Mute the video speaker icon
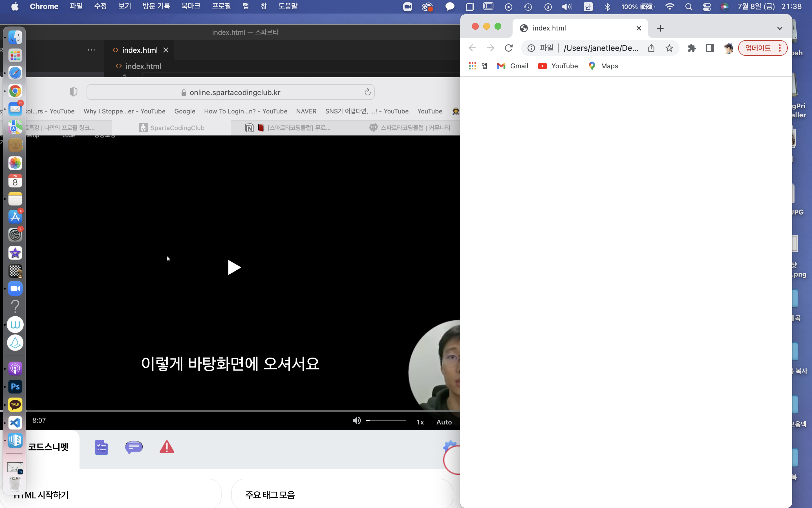 point(357,421)
